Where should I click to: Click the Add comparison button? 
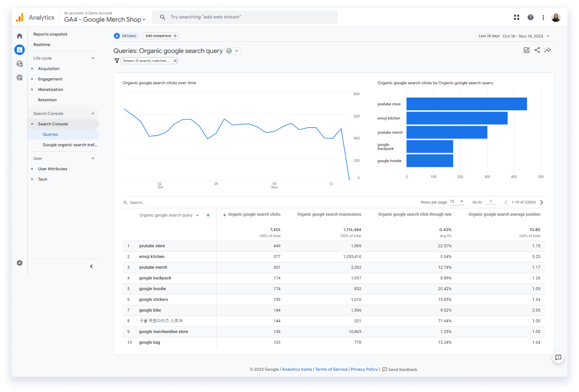160,36
